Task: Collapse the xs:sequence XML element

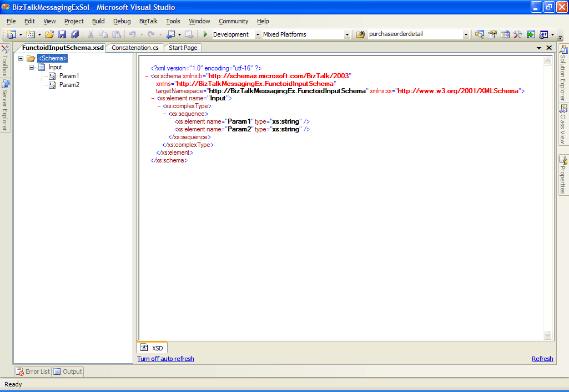Action: coord(165,114)
